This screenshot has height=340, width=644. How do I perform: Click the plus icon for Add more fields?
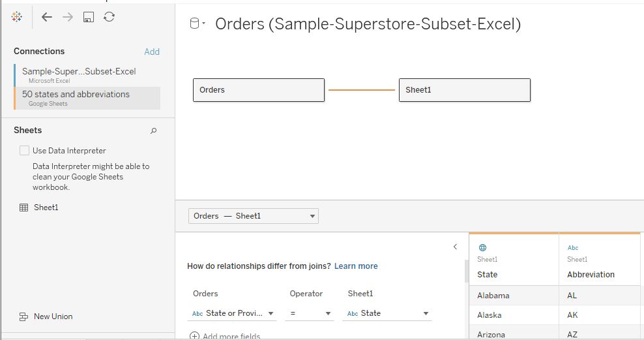point(194,336)
